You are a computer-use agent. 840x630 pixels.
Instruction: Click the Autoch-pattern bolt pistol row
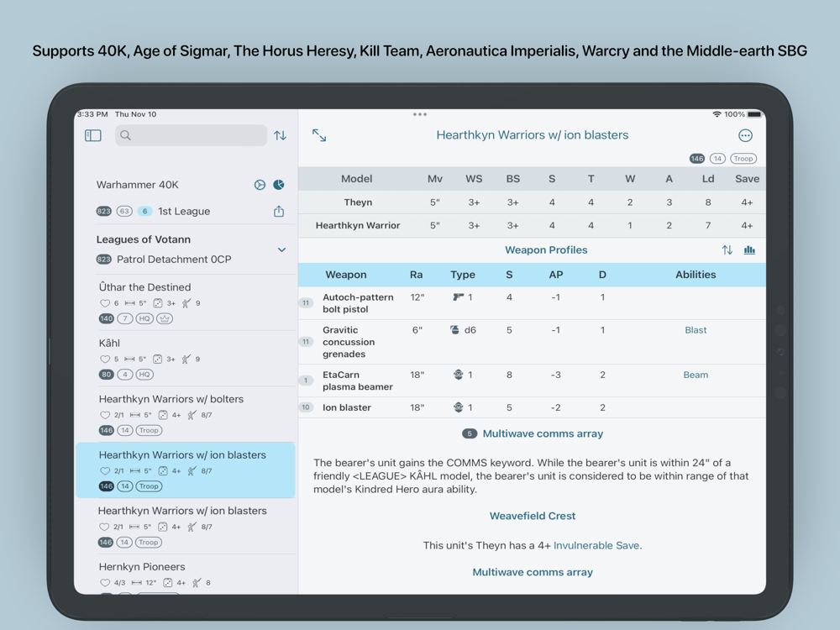point(532,302)
